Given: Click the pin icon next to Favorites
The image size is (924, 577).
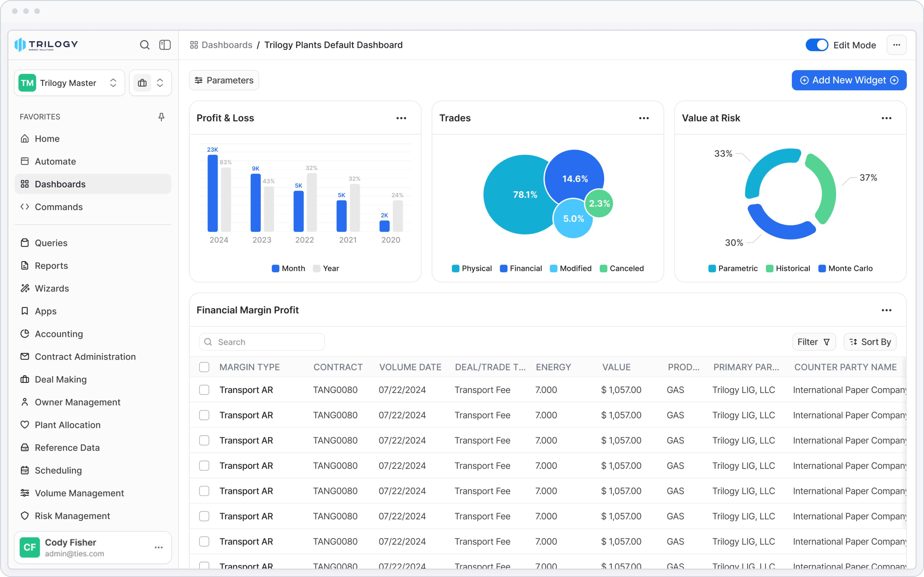Looking at the screenshot, I should (x=161, y=117).
